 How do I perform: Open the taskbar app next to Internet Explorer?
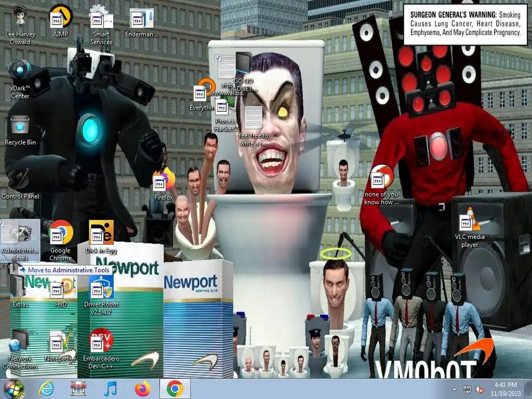pyautogui.click(x=78, y=389)
